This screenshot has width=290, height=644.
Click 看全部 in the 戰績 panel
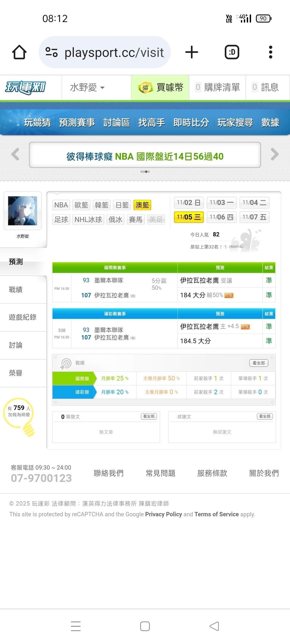pyautogui.click(x=259, y=363)
